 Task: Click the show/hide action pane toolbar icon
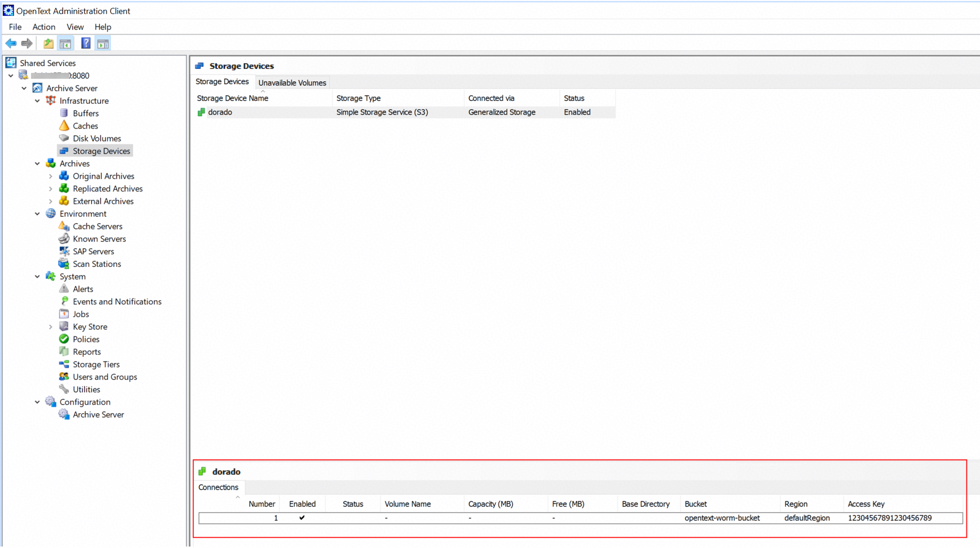tap(103, 44)
